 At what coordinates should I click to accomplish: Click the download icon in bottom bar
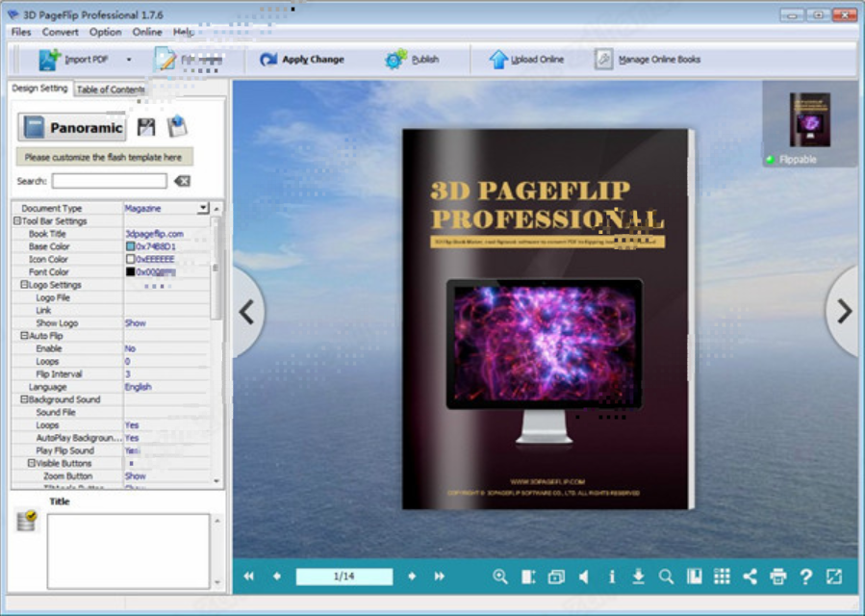(x=638, y=577)
